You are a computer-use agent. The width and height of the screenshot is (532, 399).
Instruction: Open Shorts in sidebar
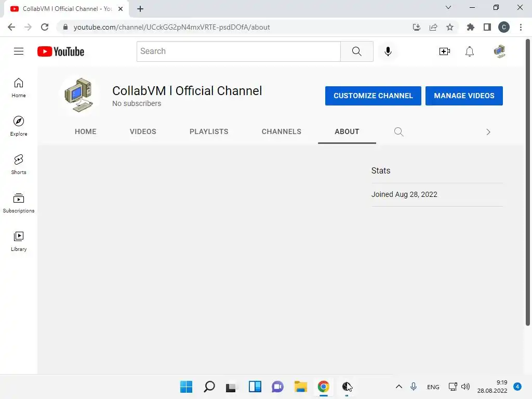[x=19, y=165]
